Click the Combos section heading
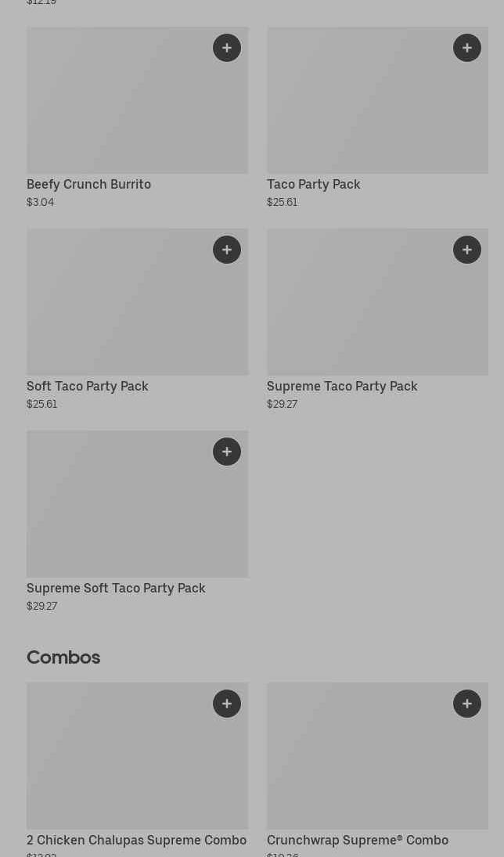 [63, 657]
